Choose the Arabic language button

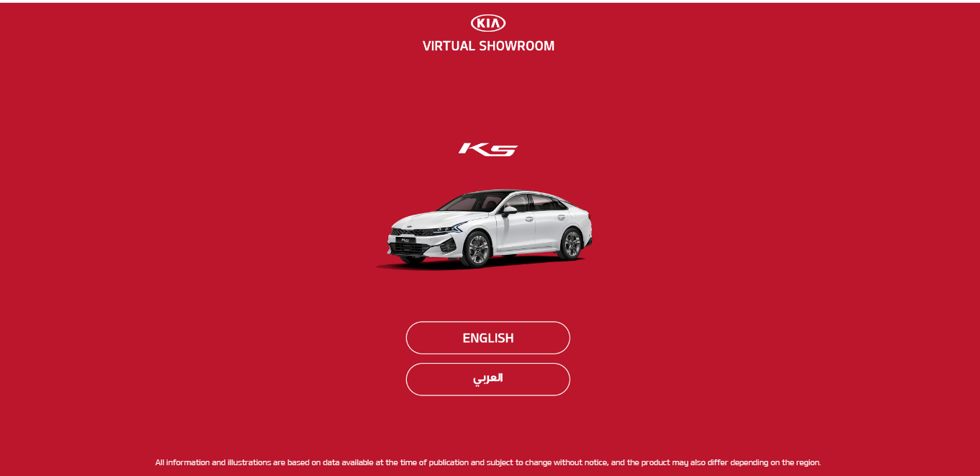tap(488, 380)
